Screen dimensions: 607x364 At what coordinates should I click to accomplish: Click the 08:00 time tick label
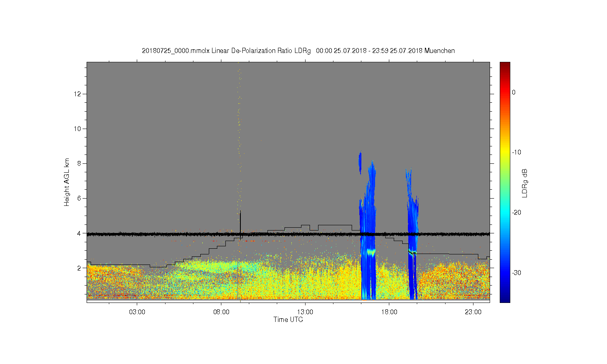(221, 312)
